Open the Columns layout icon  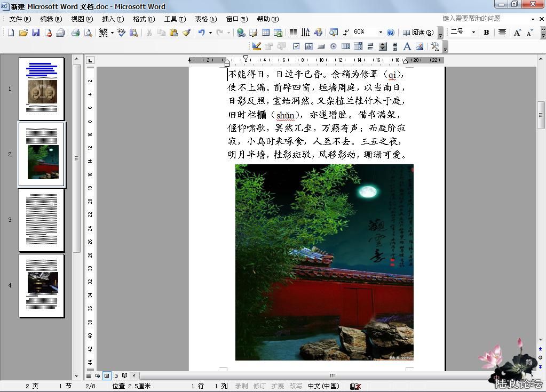coord(293,33)
